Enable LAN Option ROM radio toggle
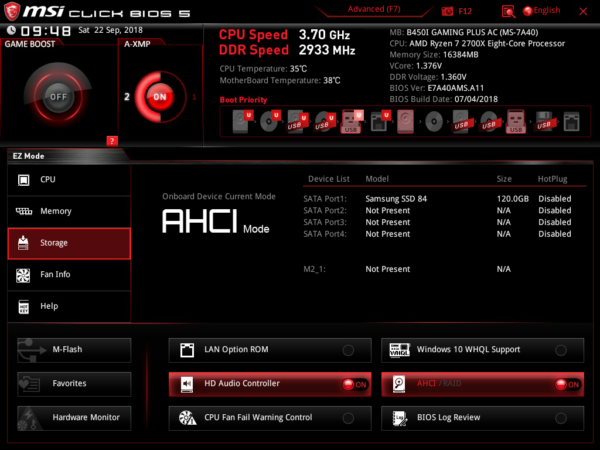Viewport: 600px width, 450px height. click(348, 350)
